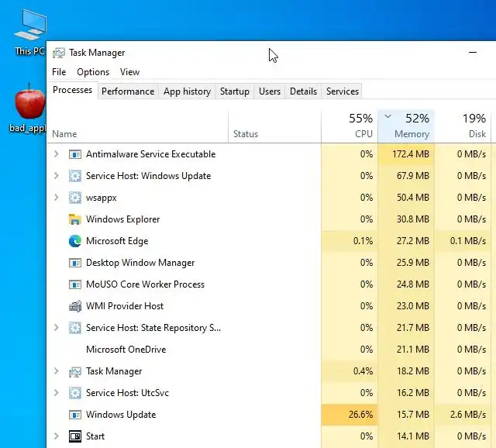Click the 50.4 MB memory value for wsappx
Screen dimensions: 496x448
point(413,198)
